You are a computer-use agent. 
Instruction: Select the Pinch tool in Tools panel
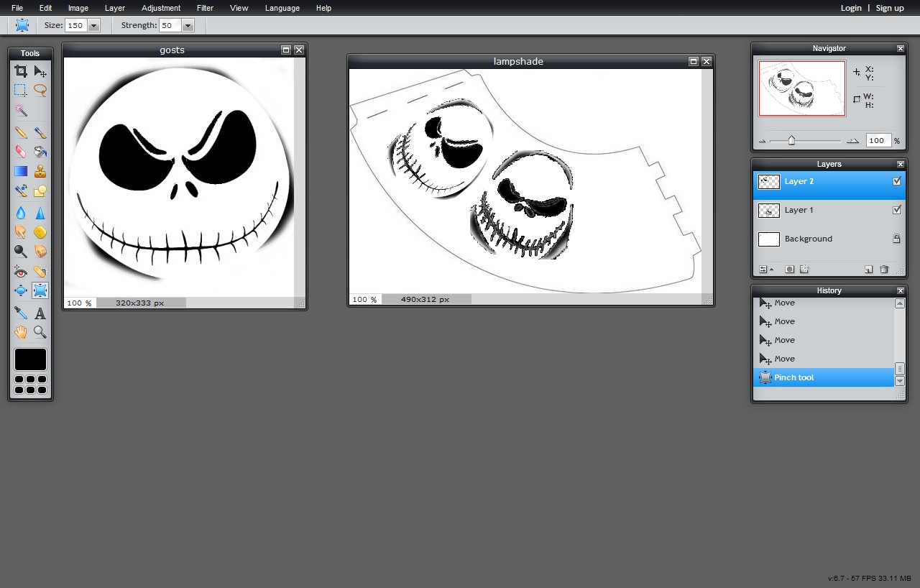click(40, 290)
